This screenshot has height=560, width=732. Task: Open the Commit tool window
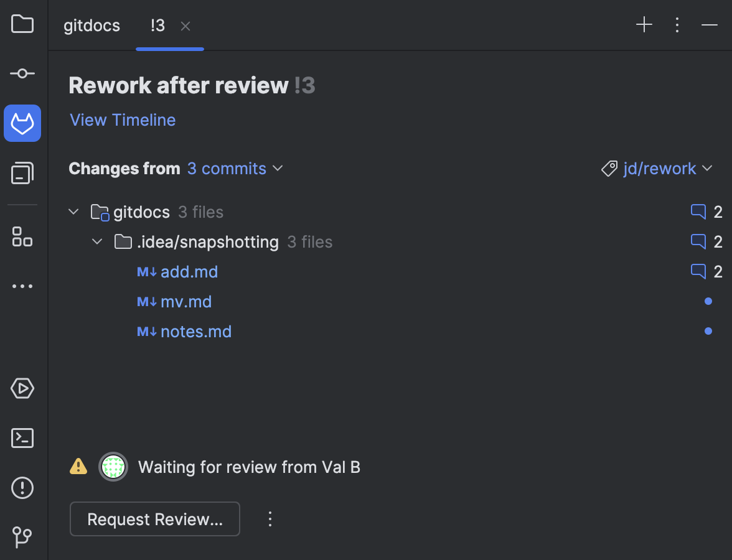click(x=22, y=73)
